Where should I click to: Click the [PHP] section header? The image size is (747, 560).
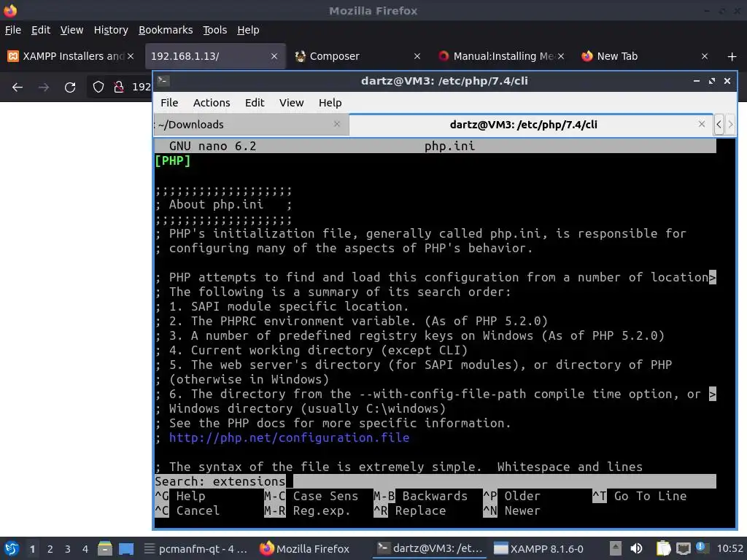click(x=172, y=161)
